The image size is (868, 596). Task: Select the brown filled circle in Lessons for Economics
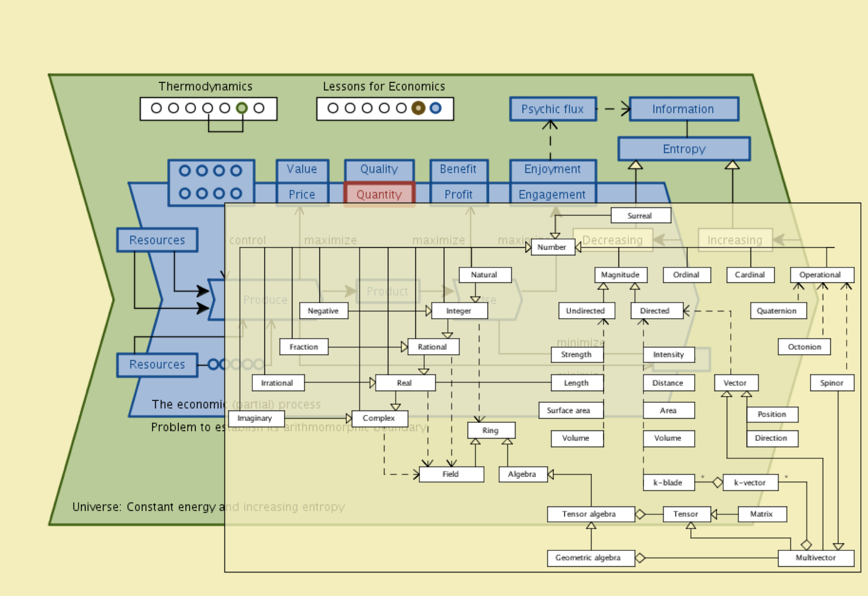click(x=418, y=108)
